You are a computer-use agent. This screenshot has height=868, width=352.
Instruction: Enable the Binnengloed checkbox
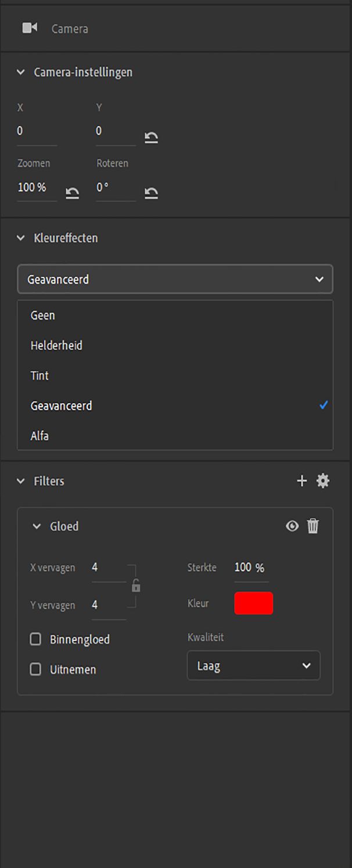click(x=36, y=639)
